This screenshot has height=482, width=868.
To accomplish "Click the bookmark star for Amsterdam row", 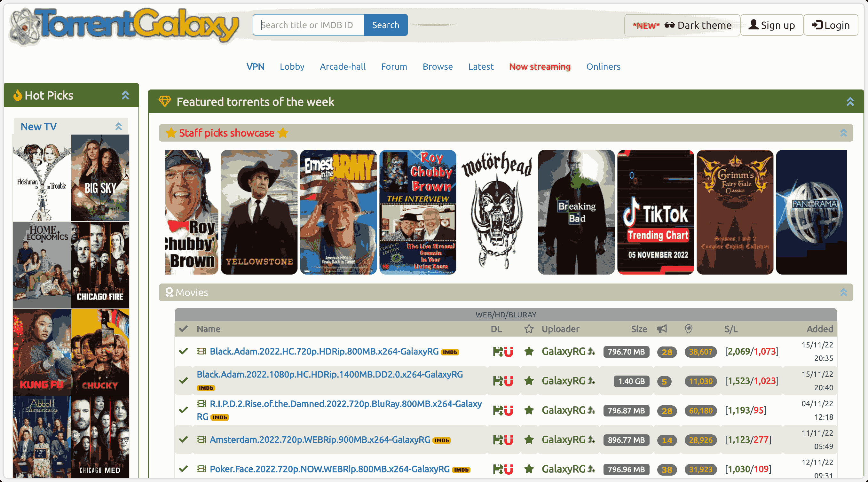I will 529,439.
